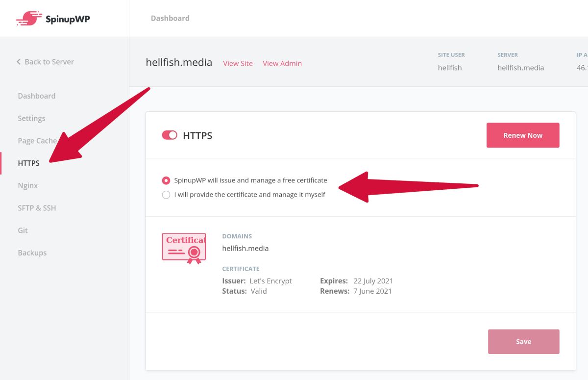Select I will provide the certificate myself
Screen dimensions: 588x380
click(166, 195)
